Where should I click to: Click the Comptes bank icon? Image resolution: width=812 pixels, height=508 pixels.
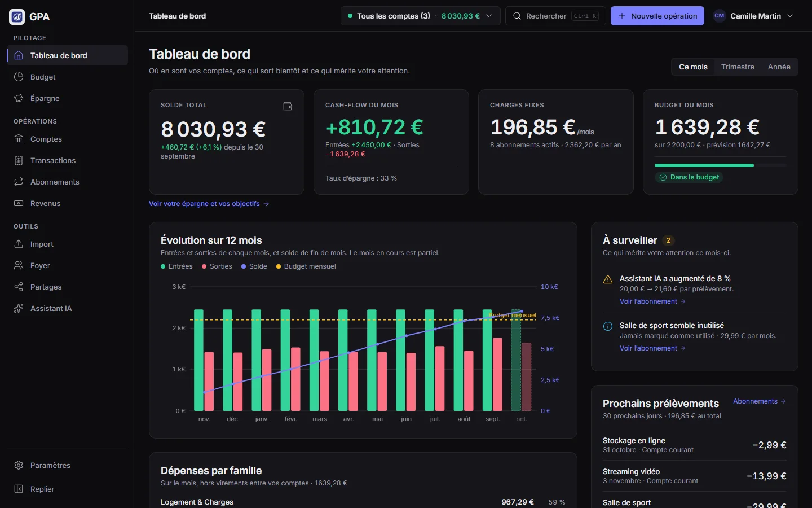pyautogui.click(x=19, y=139)
